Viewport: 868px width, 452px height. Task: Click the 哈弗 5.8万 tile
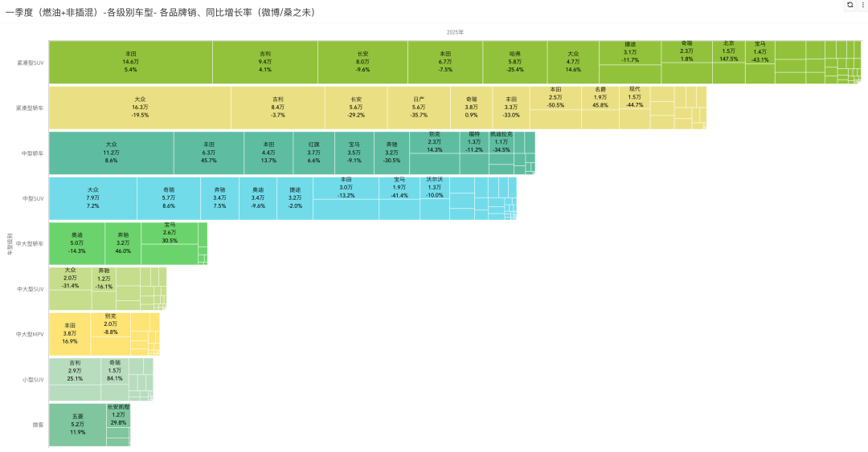coord(515,62)
